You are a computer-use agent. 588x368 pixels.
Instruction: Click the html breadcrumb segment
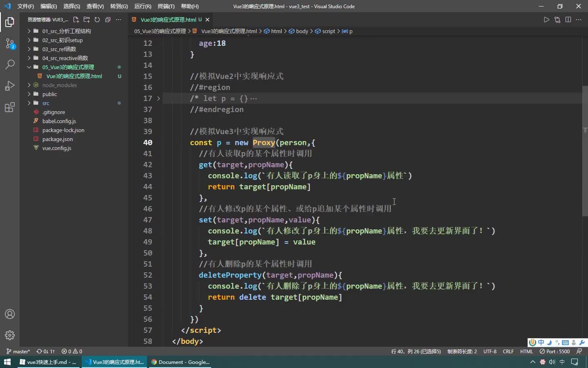pyautogui.click(x=276, y=31)
